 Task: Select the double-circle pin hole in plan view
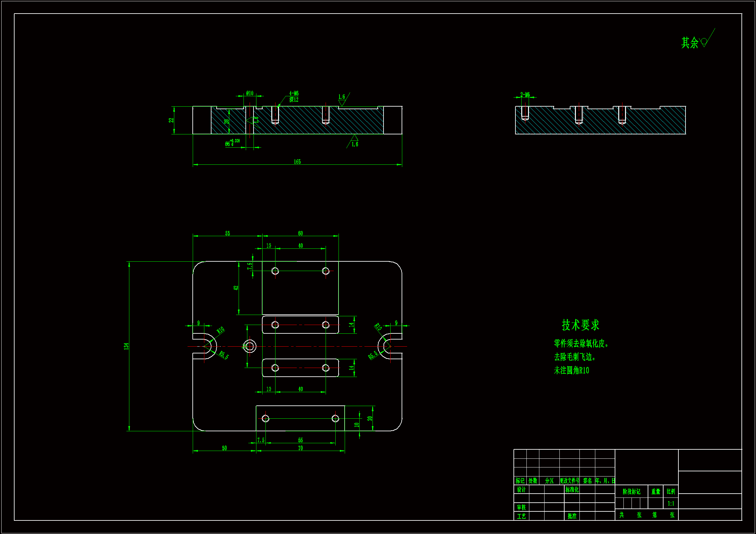(x=250, y=346)
